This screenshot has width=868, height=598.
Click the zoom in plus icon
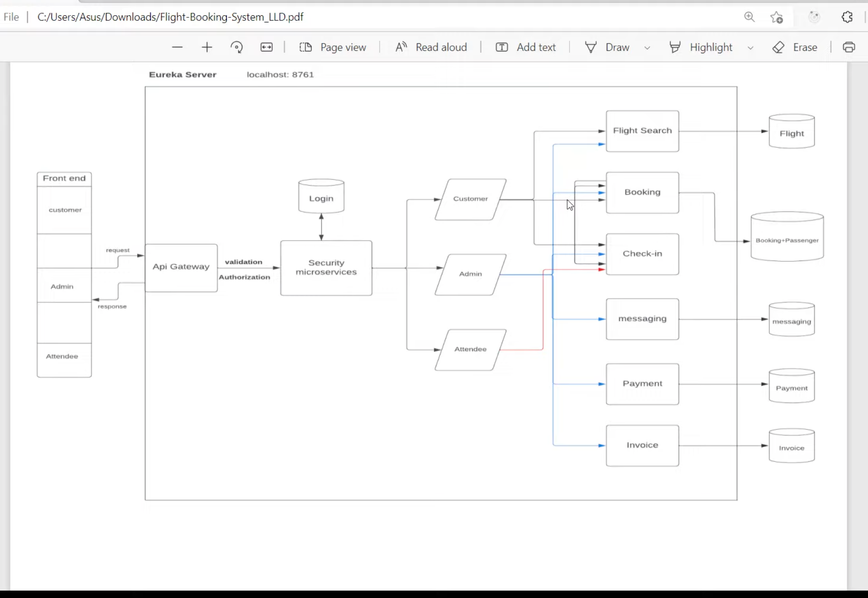click(207, 47)
